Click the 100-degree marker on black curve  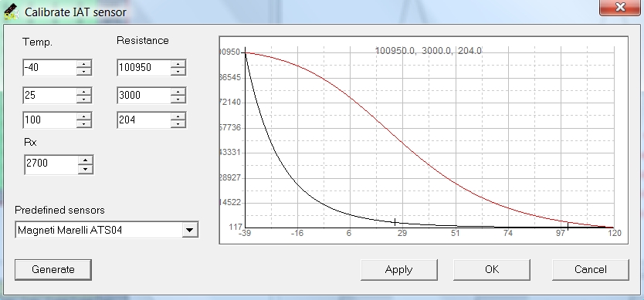[x=568, y=227]
